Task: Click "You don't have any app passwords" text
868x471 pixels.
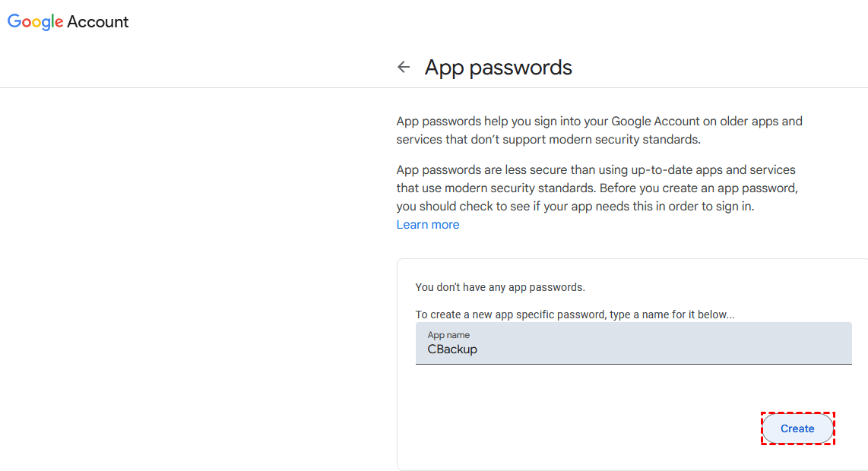Action: click(500, 287)
